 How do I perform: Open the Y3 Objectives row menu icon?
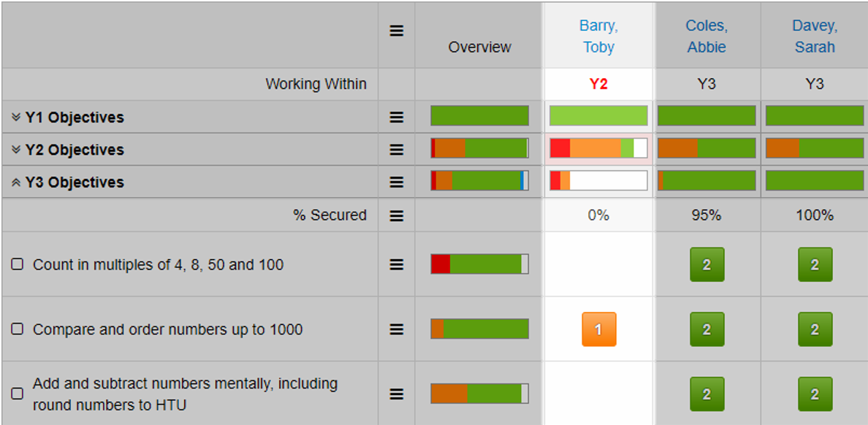pos(396,182)
